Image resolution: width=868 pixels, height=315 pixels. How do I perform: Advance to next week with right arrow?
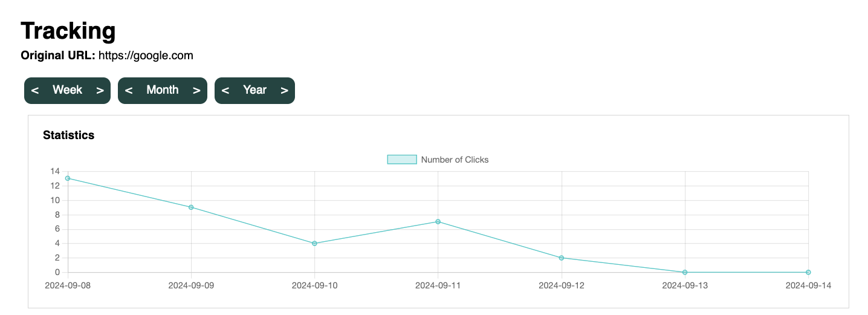tap(100, 91)
